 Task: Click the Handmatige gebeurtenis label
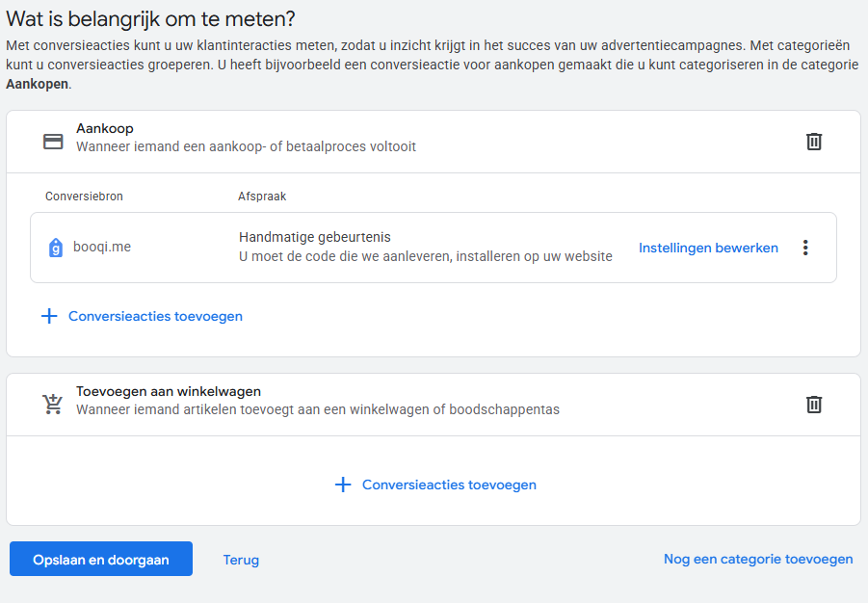pos(314,237)
